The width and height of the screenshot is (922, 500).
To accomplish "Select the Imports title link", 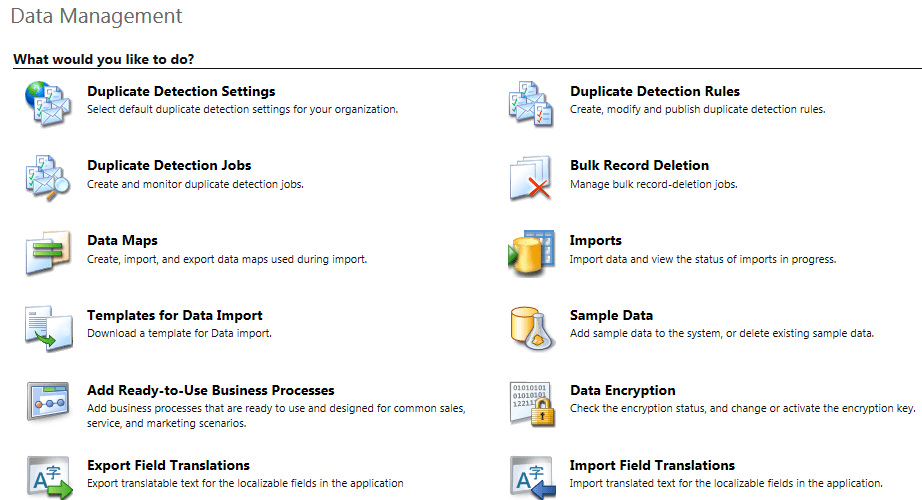I will click(x=595, y=240).
